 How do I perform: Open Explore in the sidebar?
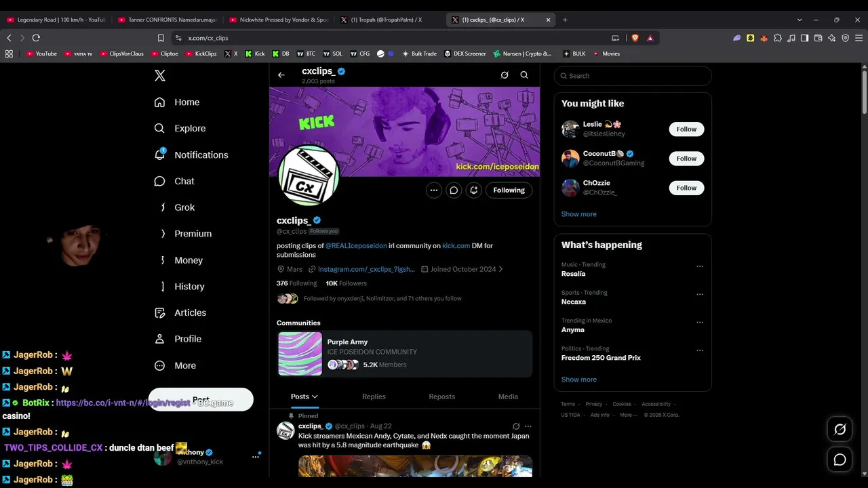(x=180, y=128)
